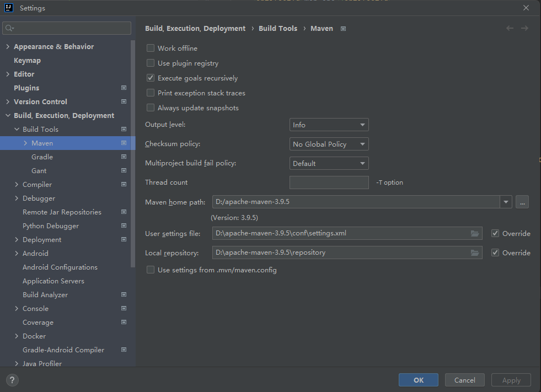This screenshot has width=541, height=392.
Task: Click the project-level icon in the Maven breadcrumb
Action: pyautogui.click(x=344, y=29)
